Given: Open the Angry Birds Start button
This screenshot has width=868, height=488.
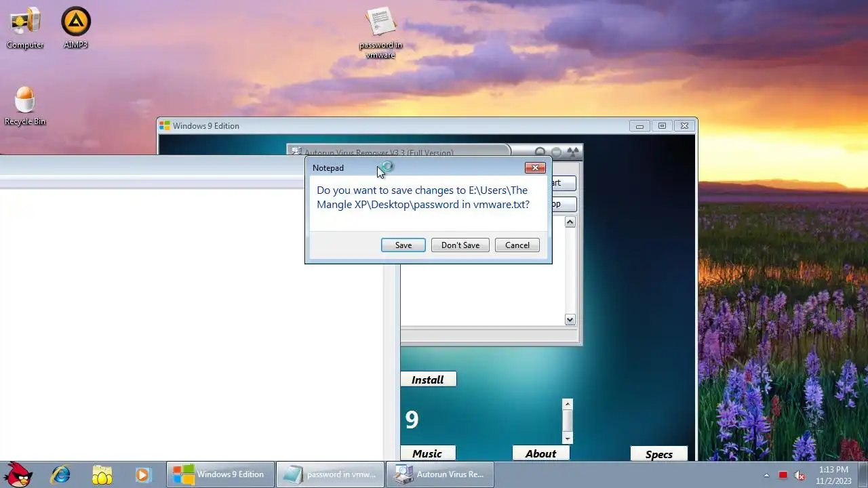Looking at the screenshot, I should click(x=18, y=474).
